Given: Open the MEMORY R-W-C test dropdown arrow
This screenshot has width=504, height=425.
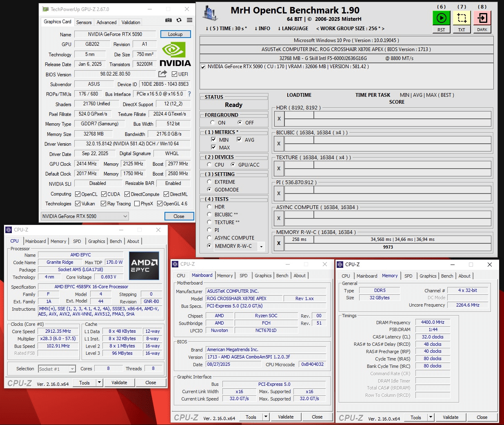Looking at the screenshot, I should coord(261,246).
